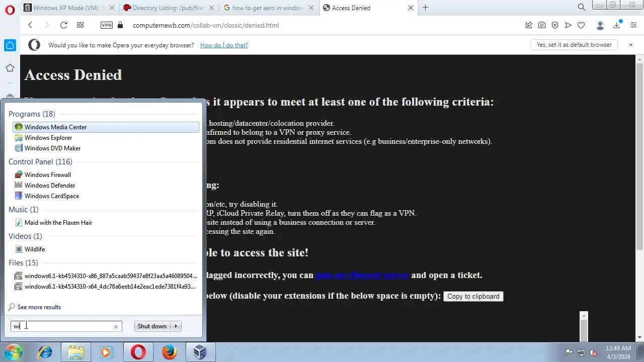Click the Copy to clipboard button
This screenshot has width=644, height=362.
[473, 297]
